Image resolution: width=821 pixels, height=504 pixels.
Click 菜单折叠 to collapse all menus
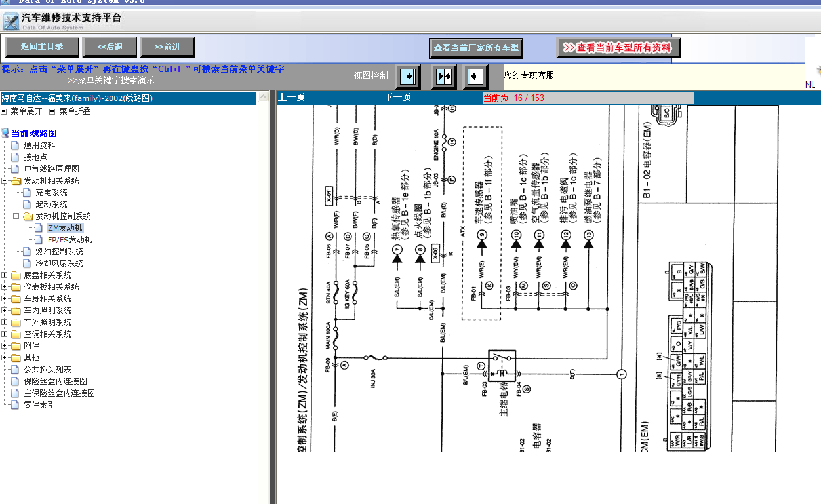pos(75,111)
